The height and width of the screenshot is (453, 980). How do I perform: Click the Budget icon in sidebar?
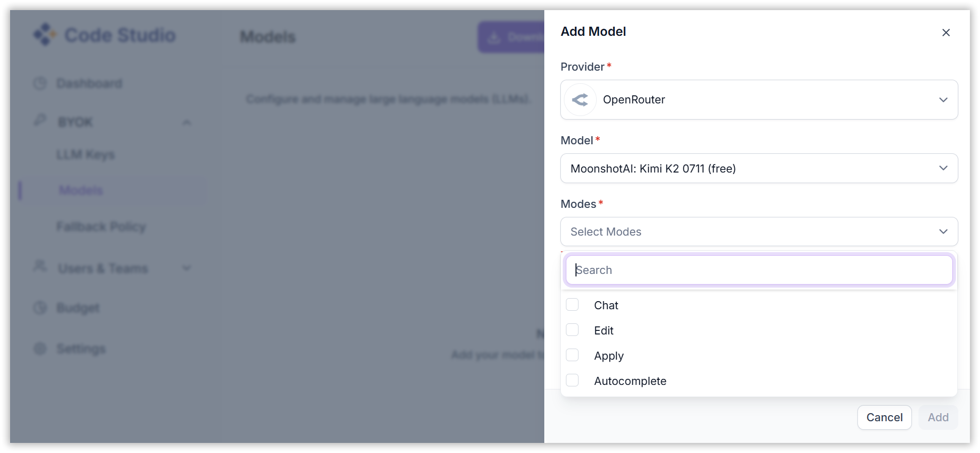click(40, 308)
